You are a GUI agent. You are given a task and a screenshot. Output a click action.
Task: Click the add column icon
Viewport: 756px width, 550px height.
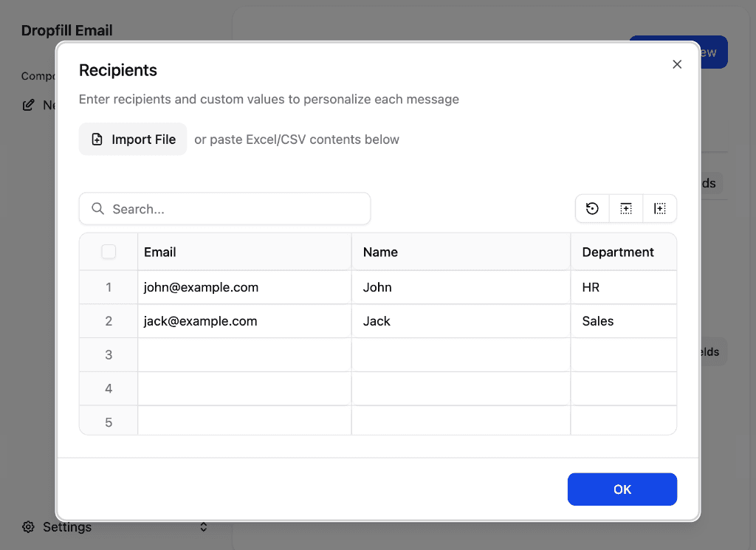pos(660,209)
